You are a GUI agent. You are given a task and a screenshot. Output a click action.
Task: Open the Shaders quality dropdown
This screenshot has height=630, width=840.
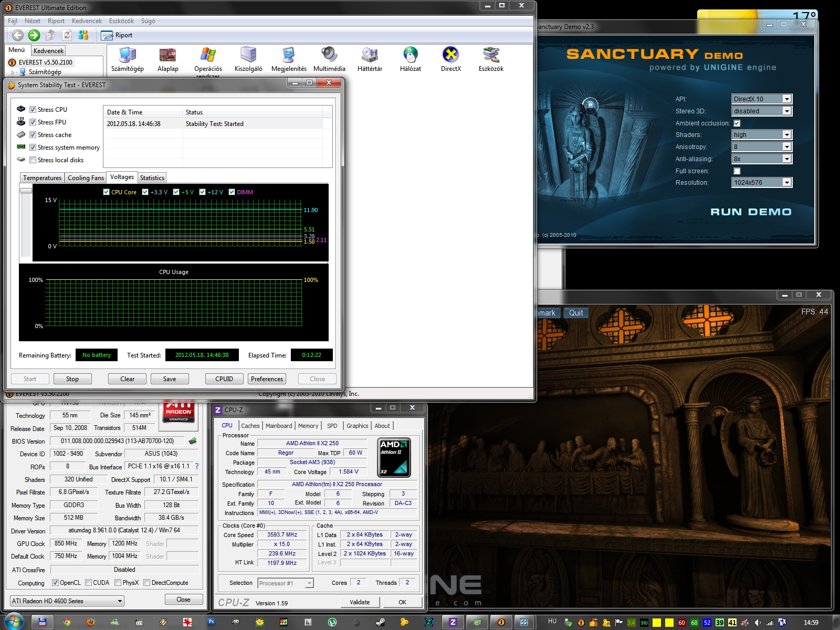click(x=761, y=134)
